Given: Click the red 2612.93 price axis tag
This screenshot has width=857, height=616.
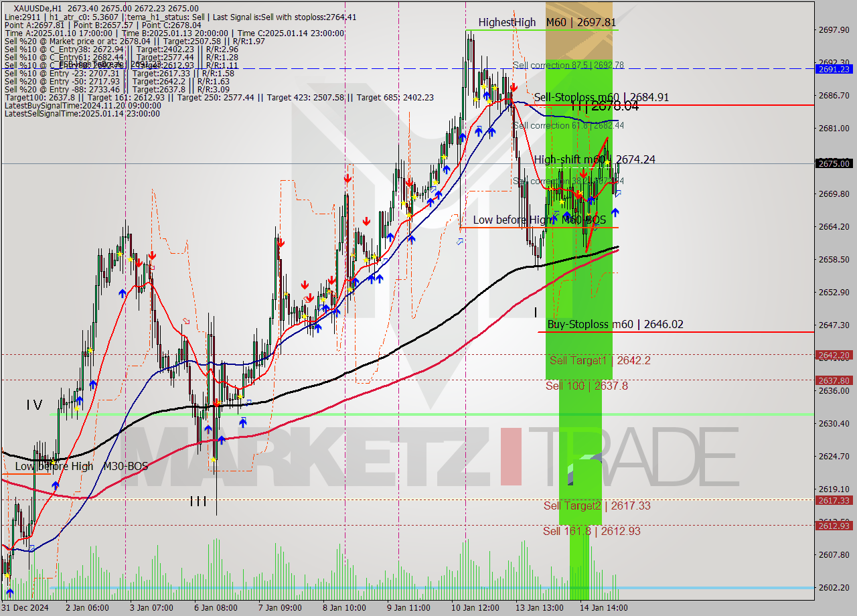Looking at the screenshot, I should (x=834, y=526).
